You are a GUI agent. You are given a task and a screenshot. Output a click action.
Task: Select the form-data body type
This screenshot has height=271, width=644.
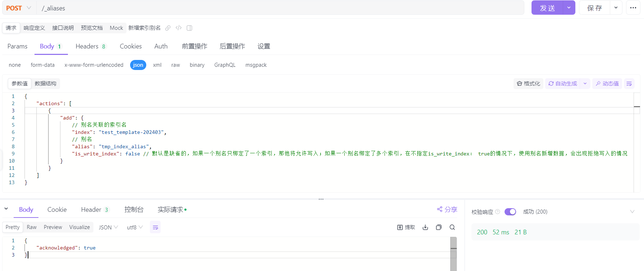click(x=43, y=65)
